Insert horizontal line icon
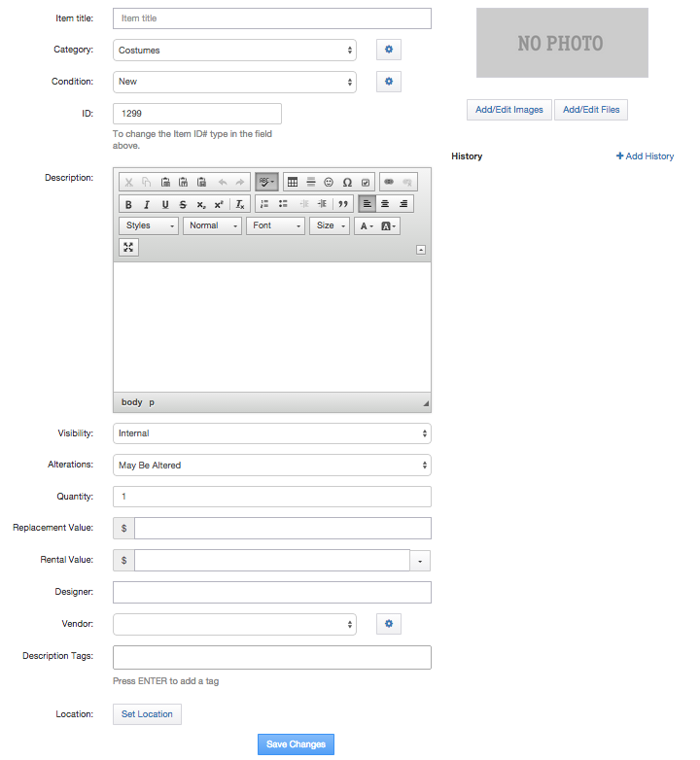 pos(311,183)
